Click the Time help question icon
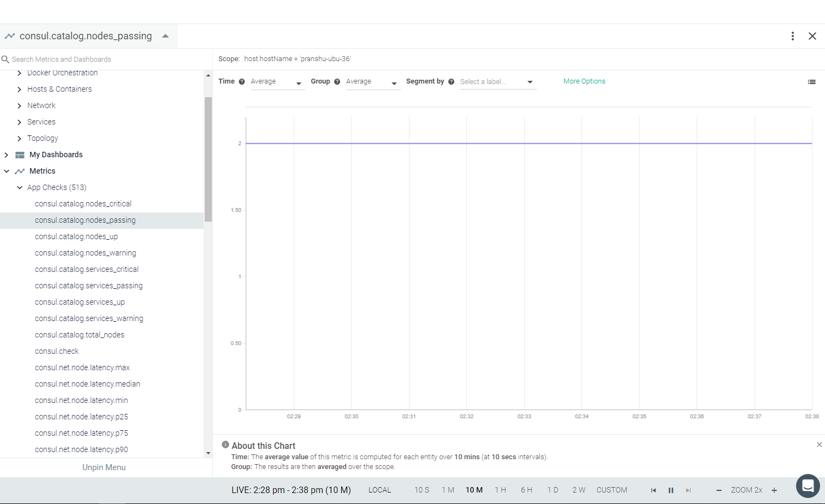Image resolution: width=825 pixels, height=504 pixels. click(242, 82)
